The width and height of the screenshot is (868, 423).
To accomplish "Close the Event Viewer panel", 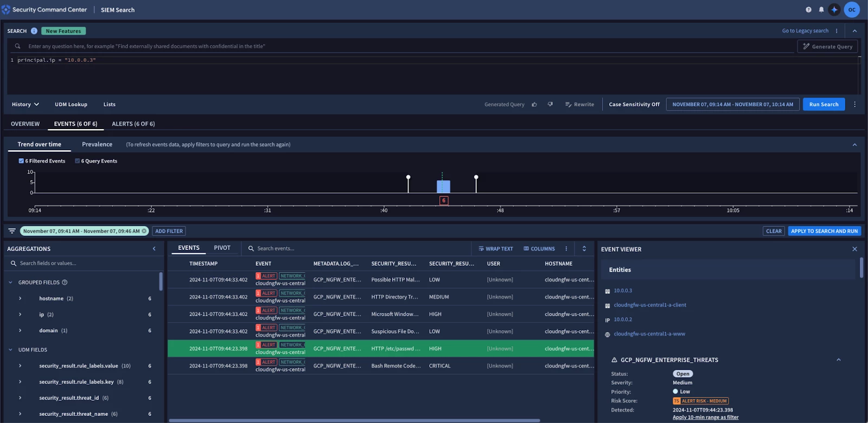I will click(x=854, y=249).
